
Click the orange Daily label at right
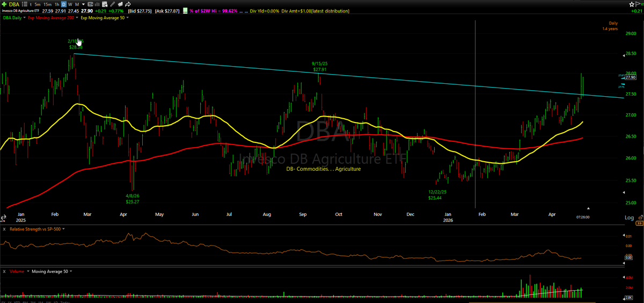pyautogui.click(x=613, y=23)
